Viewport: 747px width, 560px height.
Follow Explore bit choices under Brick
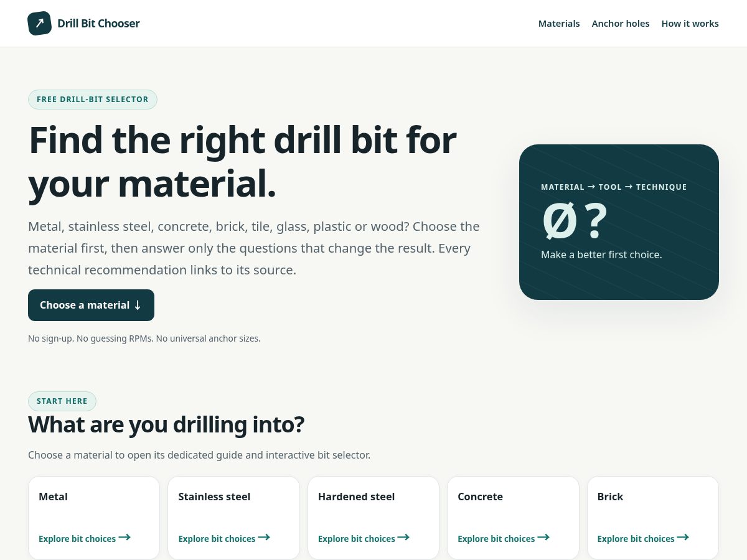click(x=643, y=538)
